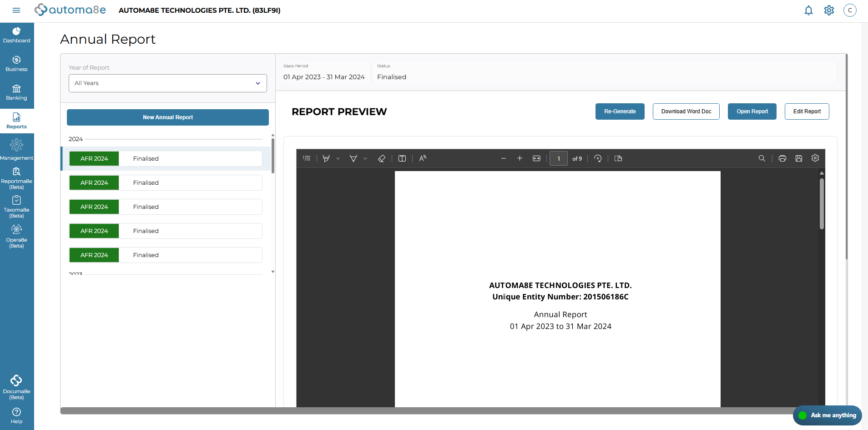Open Ask me anything chat

(x=828, y=415)
